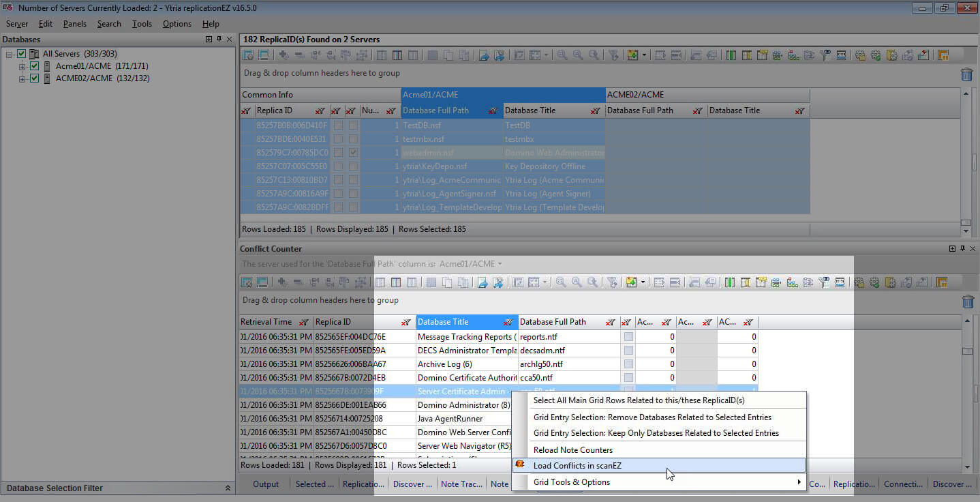Click the minus remove icon in top grid toolbar
The height and width of the screenshot is (502, 980).
[x=298, y=55]
